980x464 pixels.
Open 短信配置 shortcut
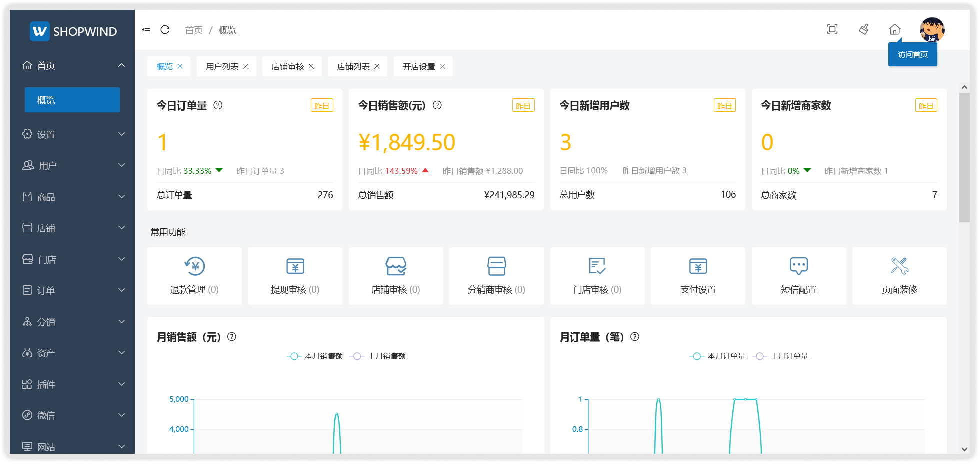pyautogui.click(x=799, y=276)
